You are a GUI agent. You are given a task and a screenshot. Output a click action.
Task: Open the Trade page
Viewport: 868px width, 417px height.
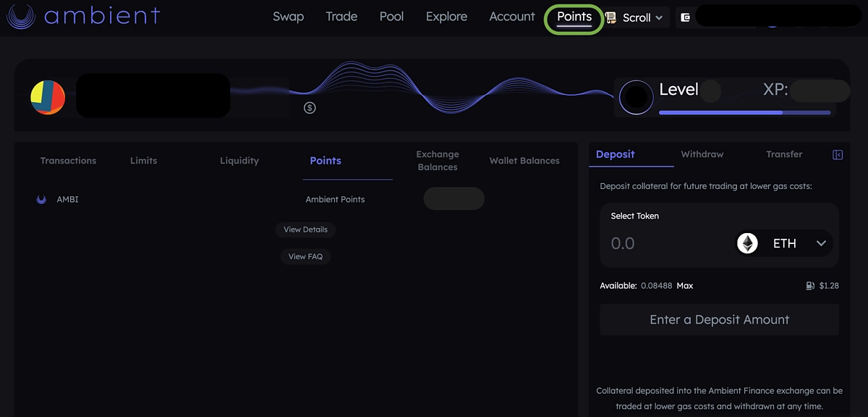[x=341, y=17]
